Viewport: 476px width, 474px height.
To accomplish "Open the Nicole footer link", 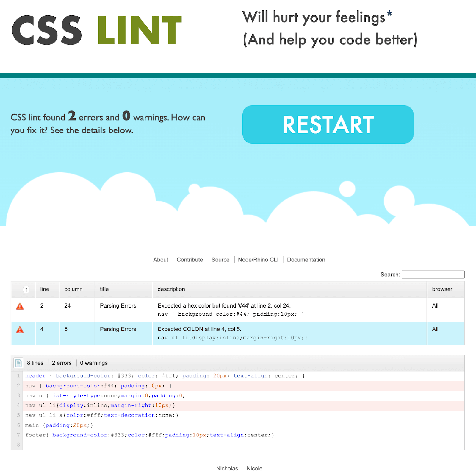I will pos(254,468).
